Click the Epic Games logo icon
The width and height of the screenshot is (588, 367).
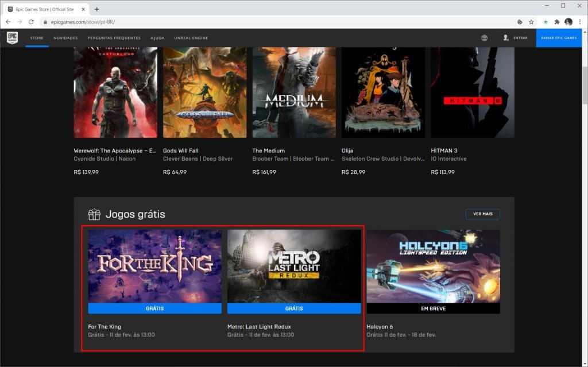point(13,37)
